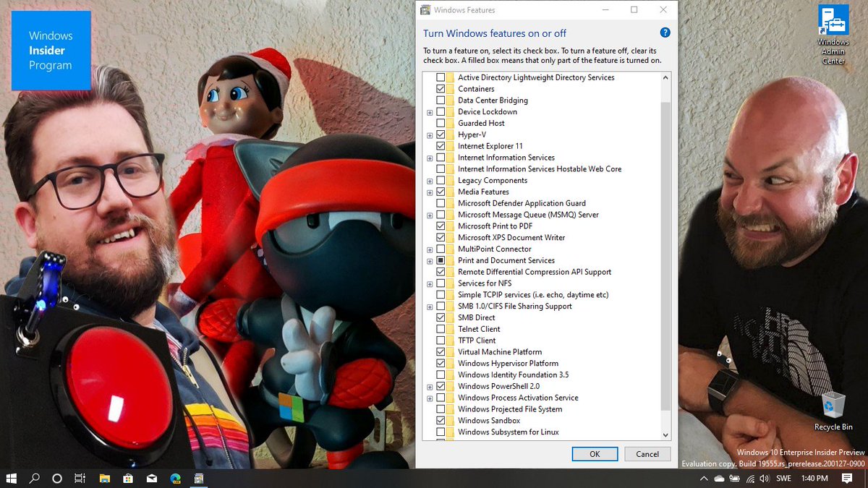Open the taskbar clock showing 1:40 PM

tap(814, 479)
